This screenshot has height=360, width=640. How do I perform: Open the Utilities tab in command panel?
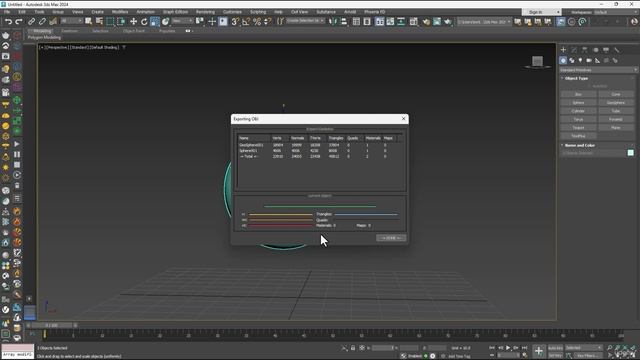click(x=617, y=50)
